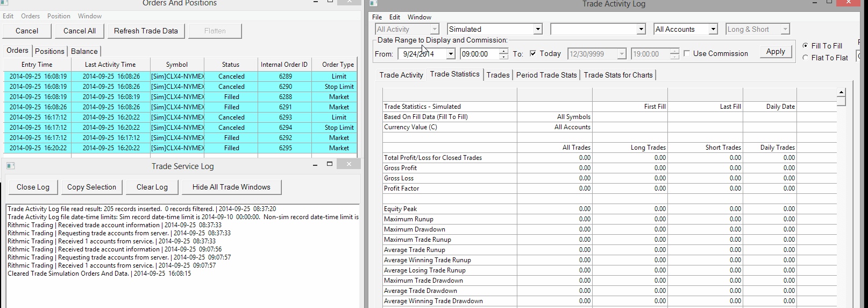
Task: Click the Clear Log button
Action: (152, 187)
